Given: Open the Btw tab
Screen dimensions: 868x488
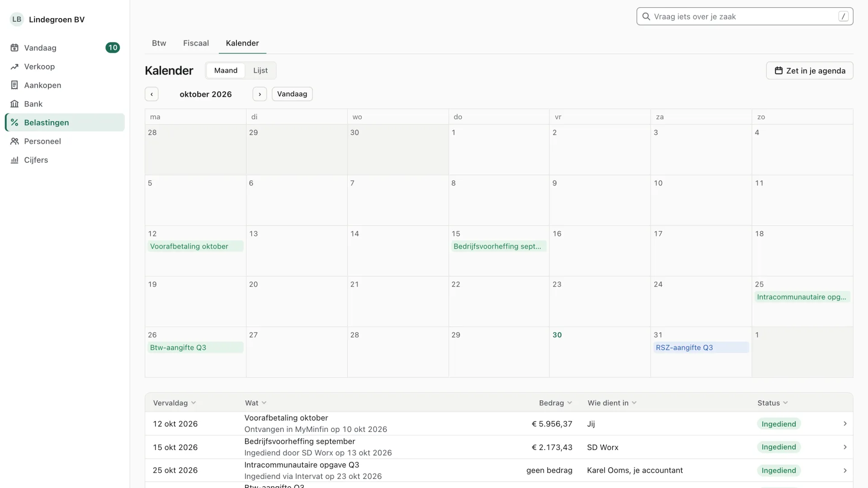Looking at the screenshot, I should pyautogui.click(x=159, y=43).
